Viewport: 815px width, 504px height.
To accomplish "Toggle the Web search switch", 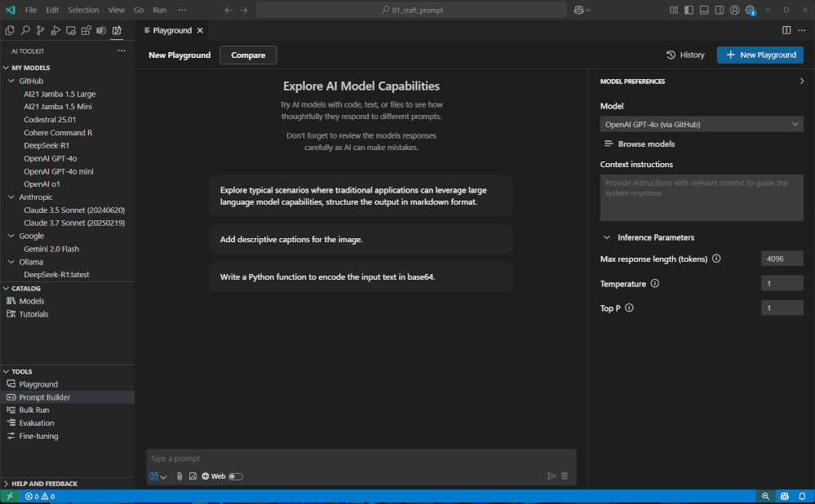I will [236, 476].
